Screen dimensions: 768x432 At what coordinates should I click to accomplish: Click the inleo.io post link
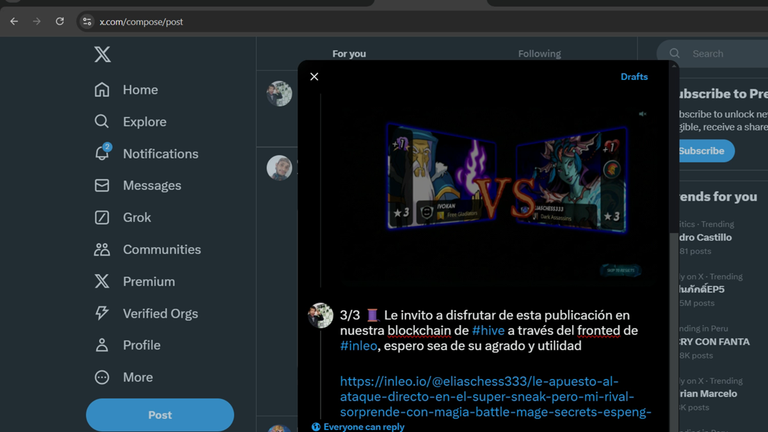495,396
